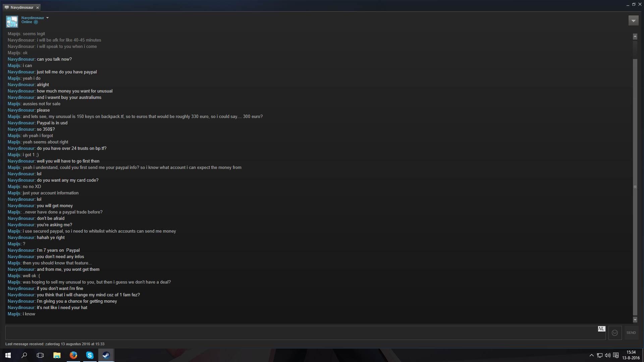
Task: Click Navydinosaur's avatar thumbnail
Action: [x=12, y=22]
